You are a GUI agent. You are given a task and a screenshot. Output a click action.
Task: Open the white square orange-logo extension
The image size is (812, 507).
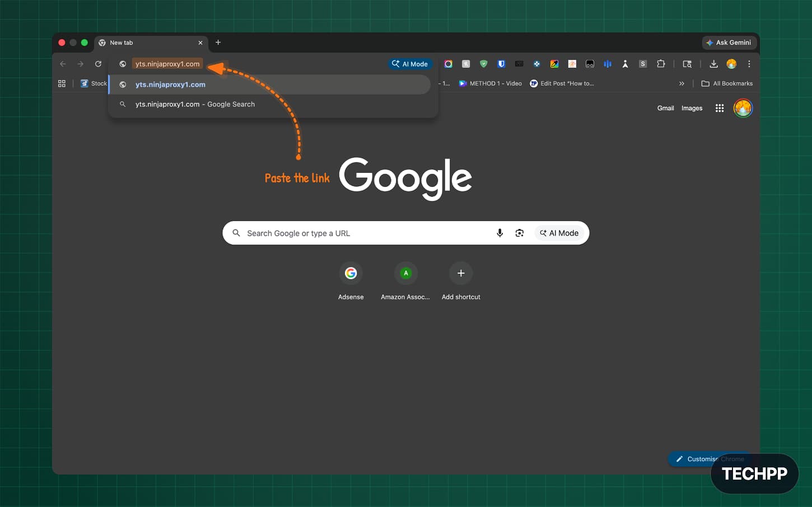pyautogui.click(x=572, y=64)
